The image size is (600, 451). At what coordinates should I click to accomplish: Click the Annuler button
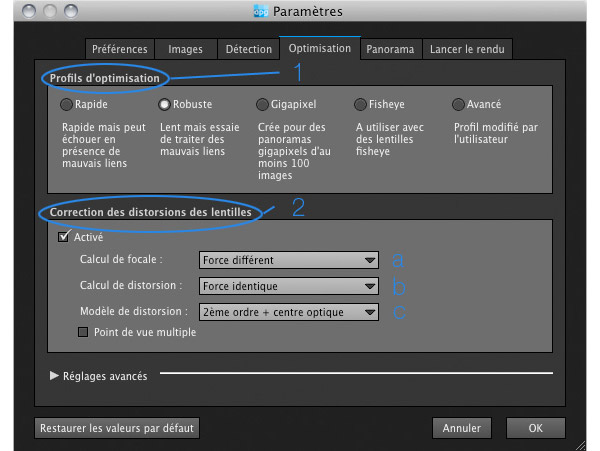pyautogui.click(x=462, y=428)
